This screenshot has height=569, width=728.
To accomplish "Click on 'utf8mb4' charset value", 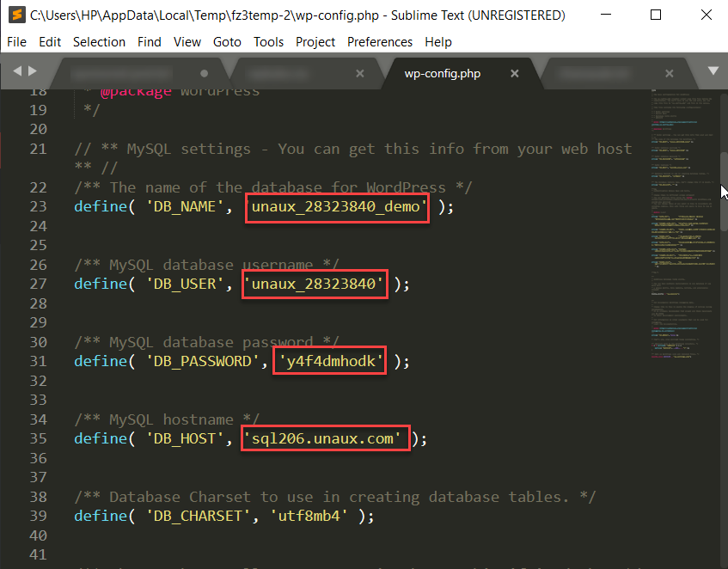I will click(x=309, y=516).
